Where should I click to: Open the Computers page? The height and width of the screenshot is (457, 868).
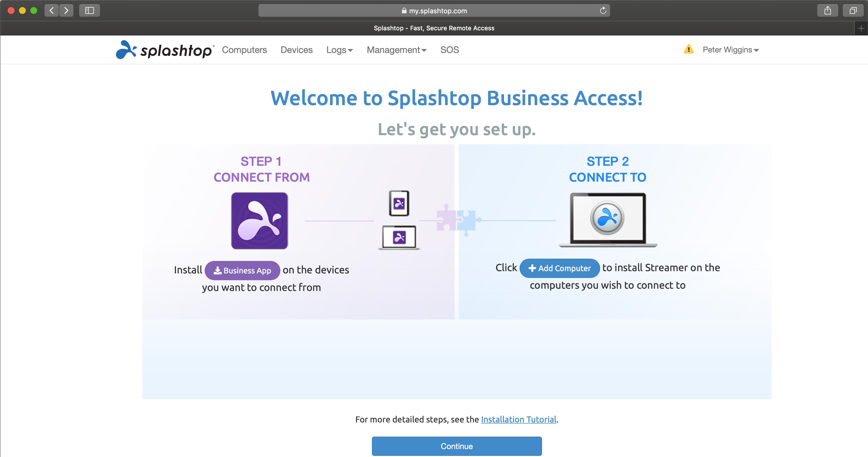[x=244, y=50]
